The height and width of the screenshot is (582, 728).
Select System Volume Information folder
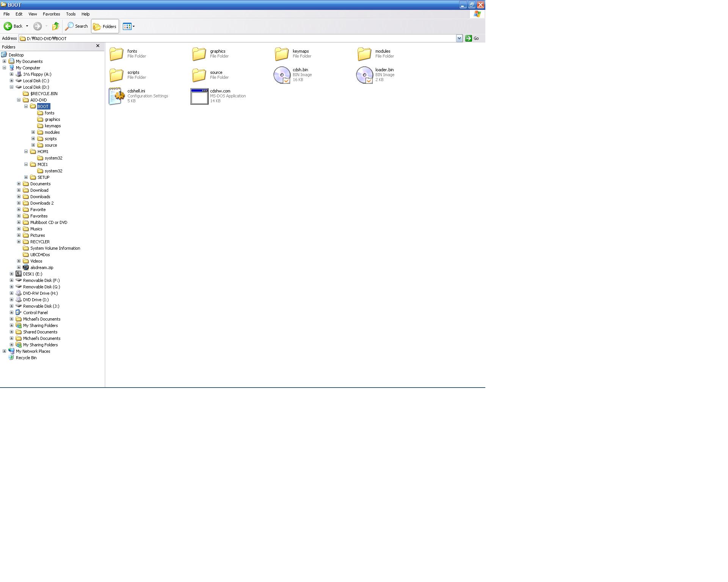tap(55, 248)
